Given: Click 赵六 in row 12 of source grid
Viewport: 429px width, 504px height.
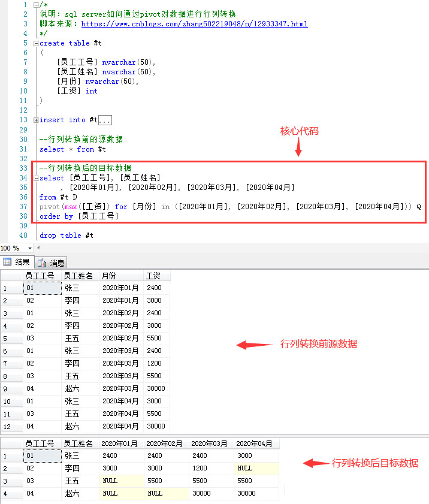Looking at the screenshot, I should pyautogui.click(x=80, y=426).
